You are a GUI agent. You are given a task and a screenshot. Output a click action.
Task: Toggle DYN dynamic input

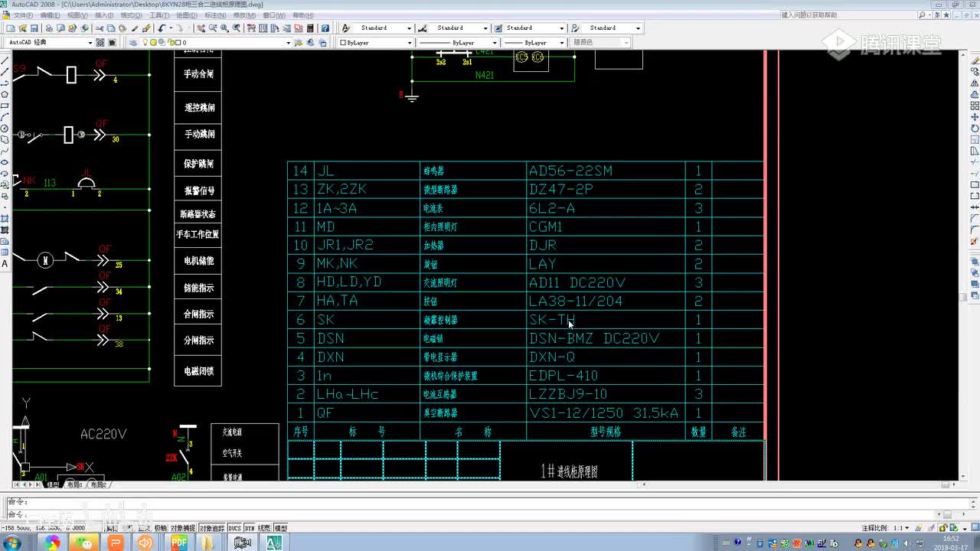pyautogui.click(x=250, y=528)
